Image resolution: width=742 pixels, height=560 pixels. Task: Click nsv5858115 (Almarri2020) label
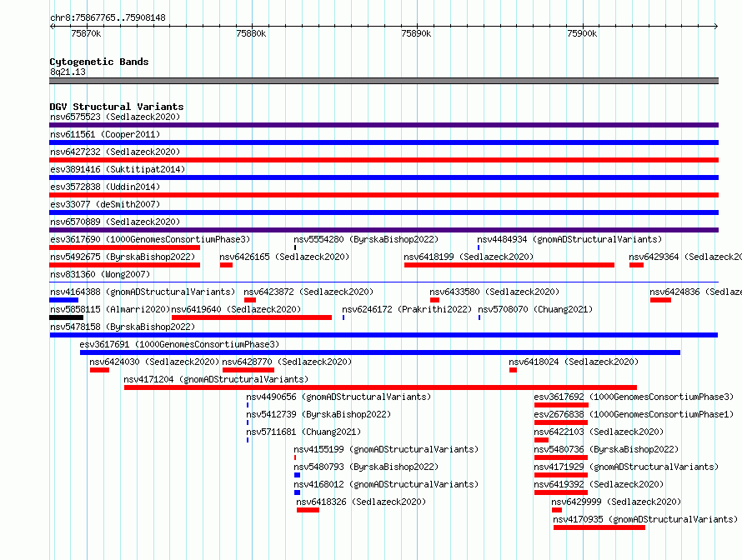[110, 309]
